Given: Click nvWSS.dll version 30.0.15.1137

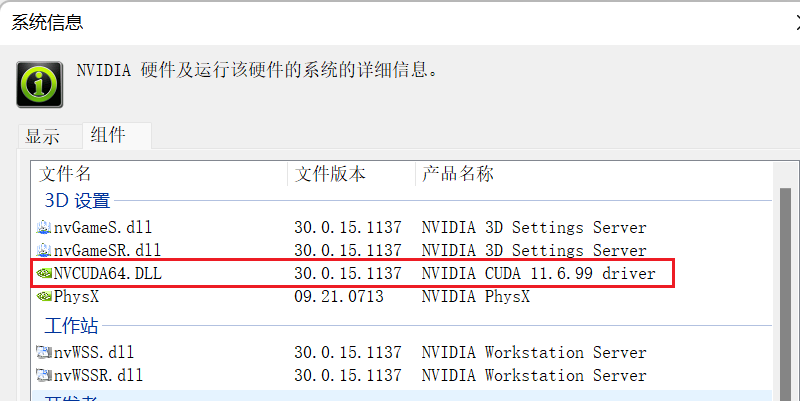Looking at the screenshot, I should tap(348, 352).
